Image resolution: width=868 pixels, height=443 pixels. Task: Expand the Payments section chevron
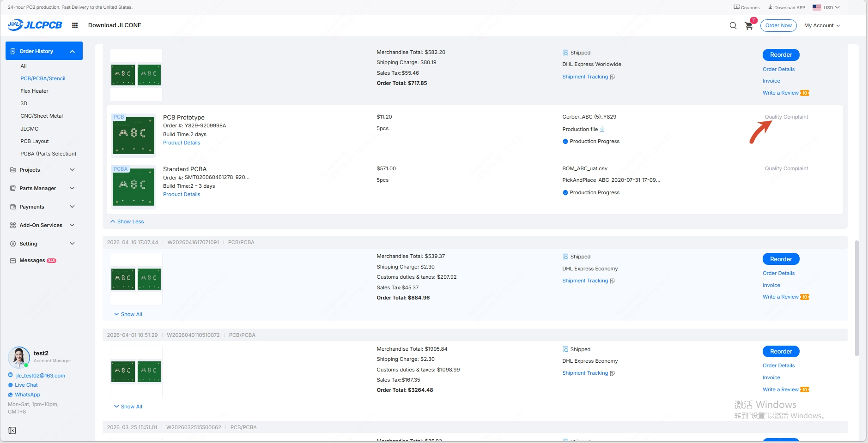pyautogui.click(x=72, y=207)
